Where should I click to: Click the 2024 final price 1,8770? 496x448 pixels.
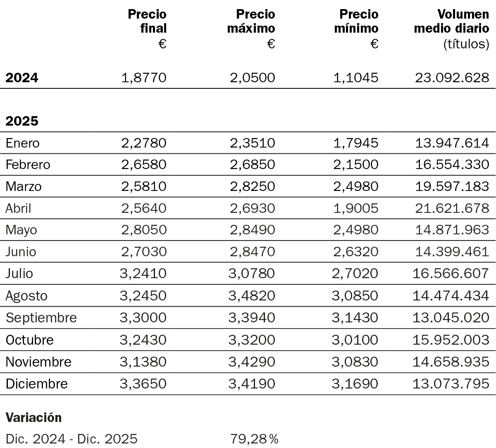pos(144,78)
